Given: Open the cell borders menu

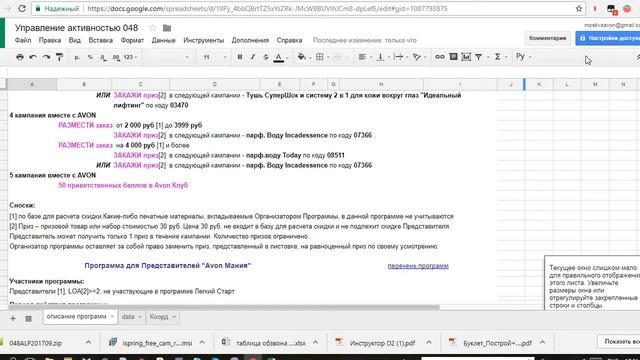Looking at the screenshot, I should (322, 57).
